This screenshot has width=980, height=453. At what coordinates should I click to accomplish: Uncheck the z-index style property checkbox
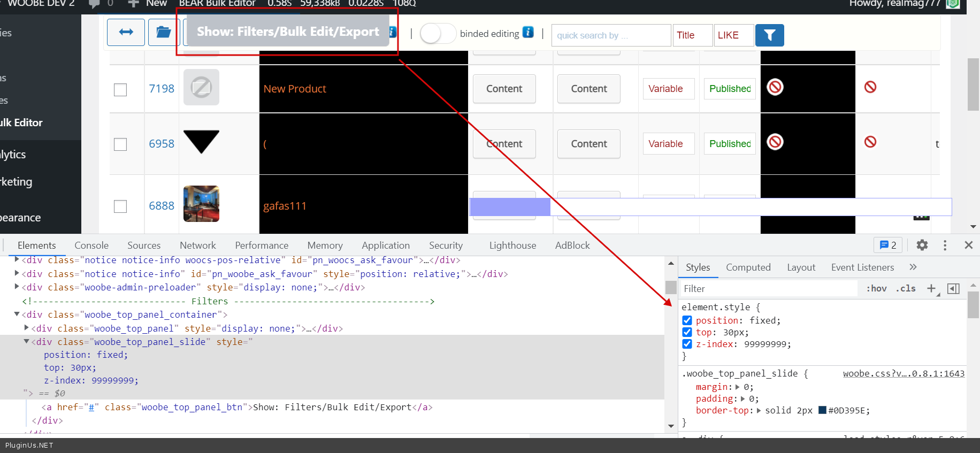click(687, 344)
